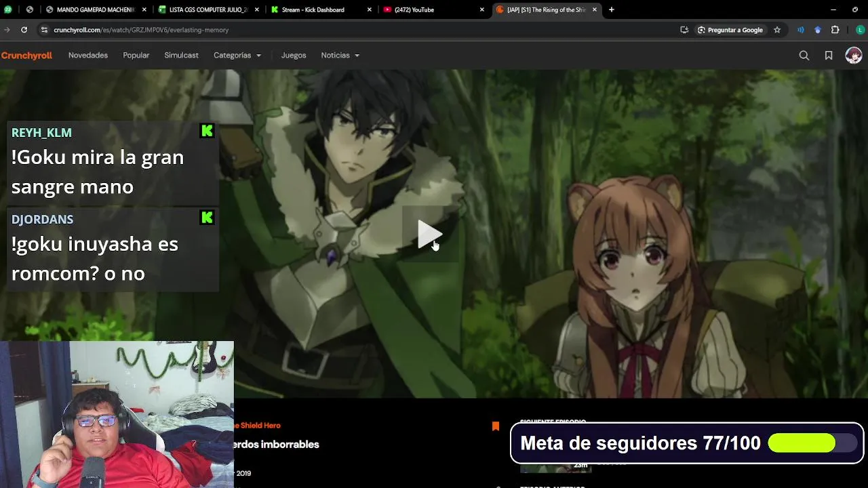Bookmark this page with the star icon
Viewport: 868px width, 488px height.
point(777,30)
